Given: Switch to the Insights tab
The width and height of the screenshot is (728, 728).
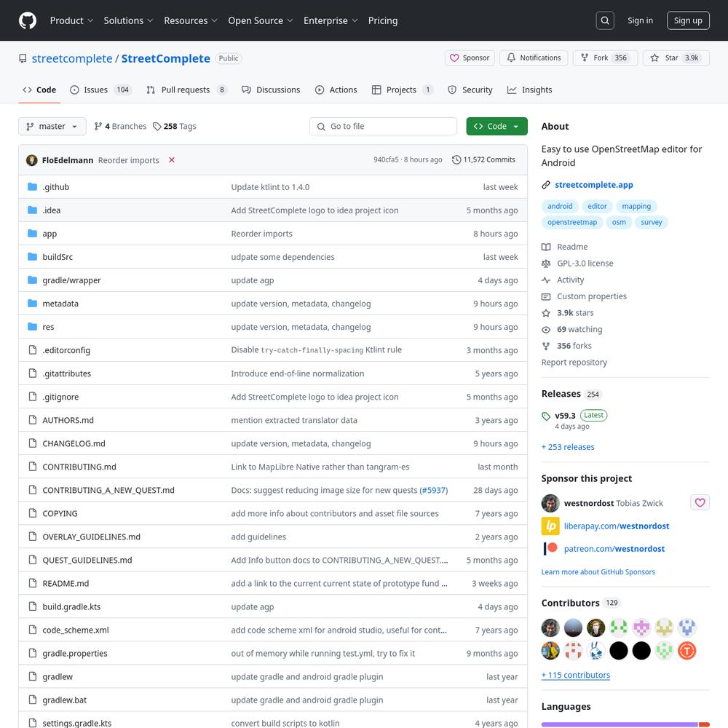Looking at the screenshot, I should (529, 90).
